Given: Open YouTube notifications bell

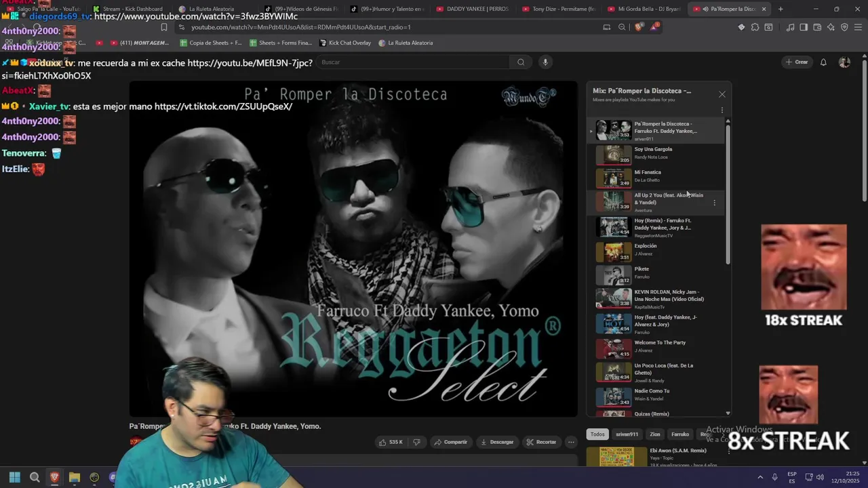Looking at the screenshot, I should tap(823, 62).
